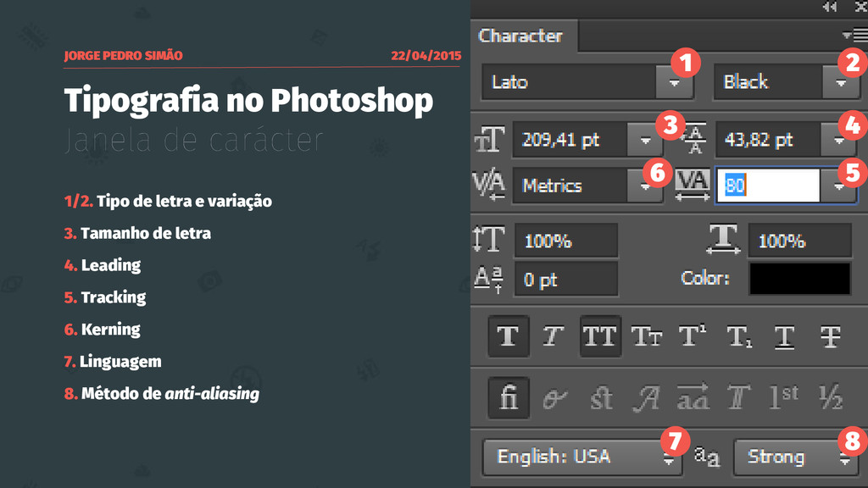
Task: Toggle Small Caps text style
Action: [647, 336]
